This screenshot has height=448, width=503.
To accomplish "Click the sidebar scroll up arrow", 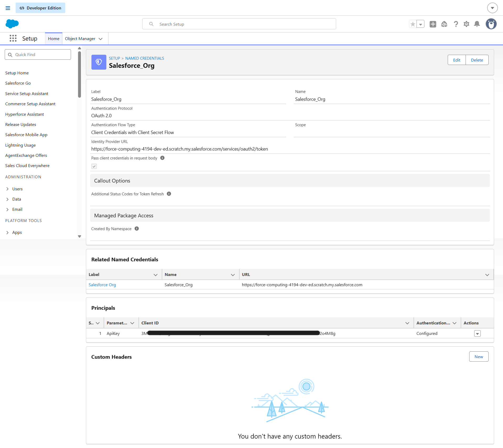I will (x=79, y=48).
